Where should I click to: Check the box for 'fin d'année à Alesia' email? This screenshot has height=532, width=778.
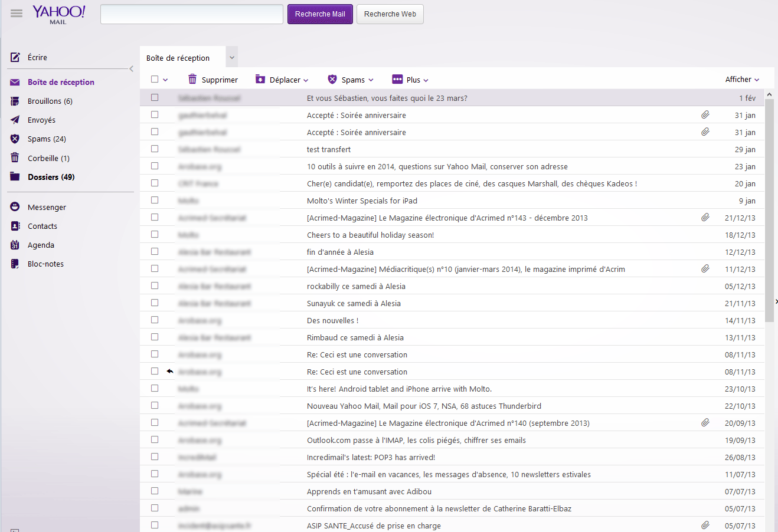(155, 251)
